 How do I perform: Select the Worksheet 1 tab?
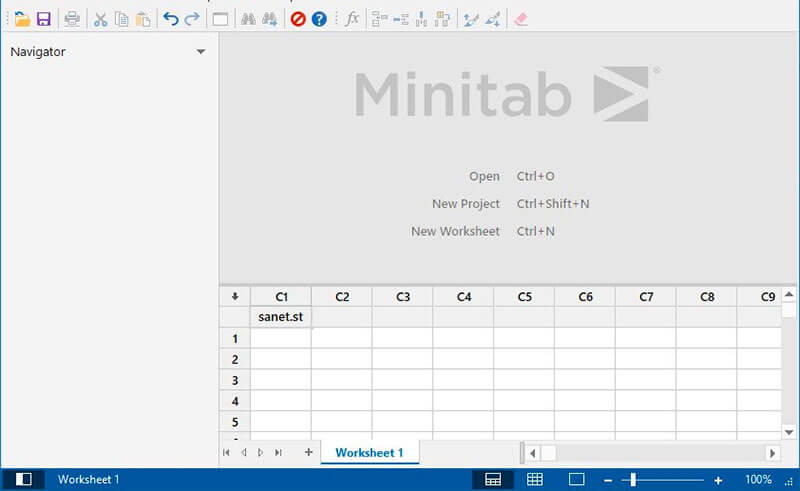[369, 453]
